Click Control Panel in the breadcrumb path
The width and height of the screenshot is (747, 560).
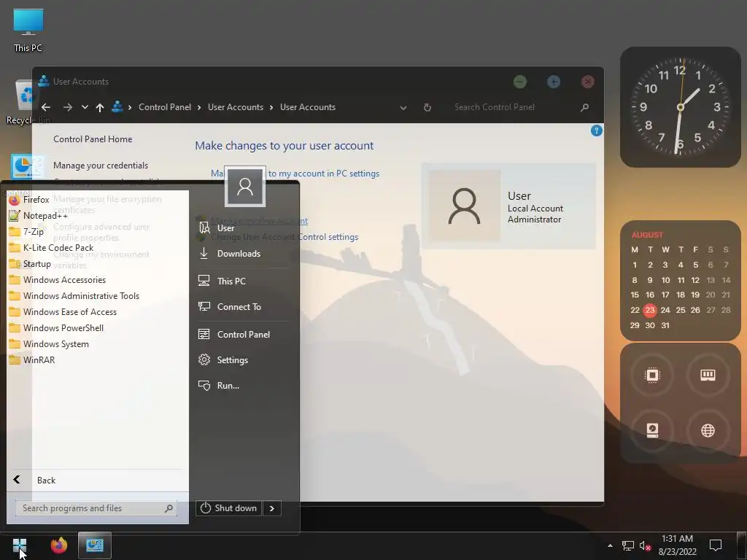click(165, 107)
